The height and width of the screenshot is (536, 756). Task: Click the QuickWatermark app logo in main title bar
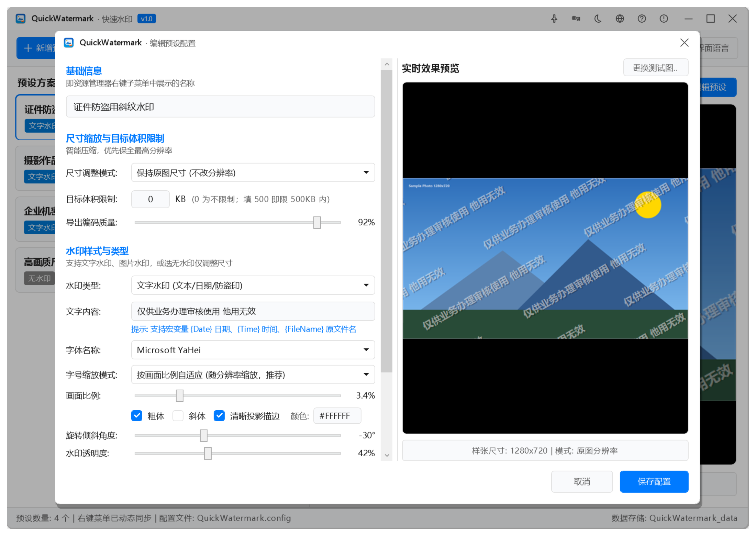(21, 19)
